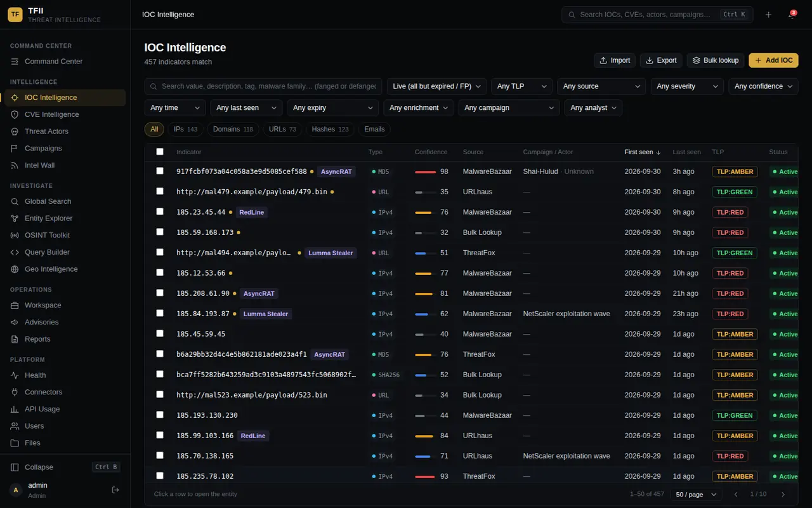Go to next page arrow in pagination

[783, 494]
